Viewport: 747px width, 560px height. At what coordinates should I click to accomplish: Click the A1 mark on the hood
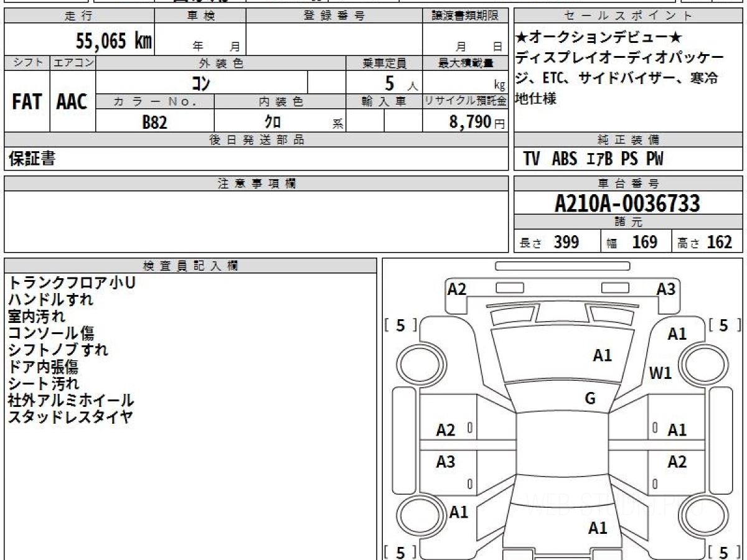coord(603,356)
